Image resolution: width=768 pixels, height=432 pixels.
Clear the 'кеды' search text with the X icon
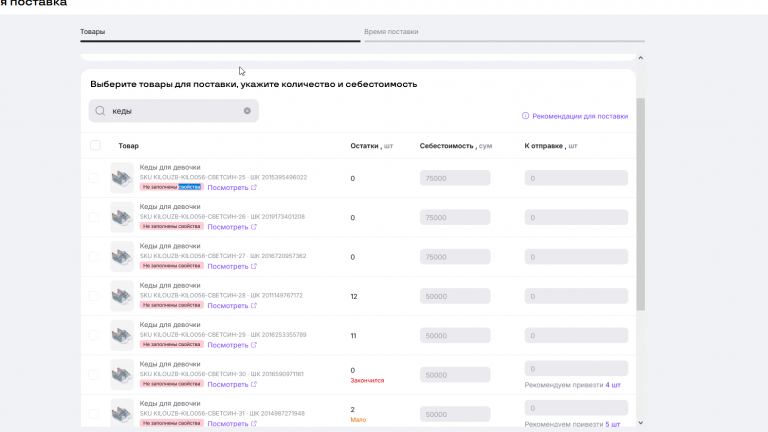click(247, 111)
